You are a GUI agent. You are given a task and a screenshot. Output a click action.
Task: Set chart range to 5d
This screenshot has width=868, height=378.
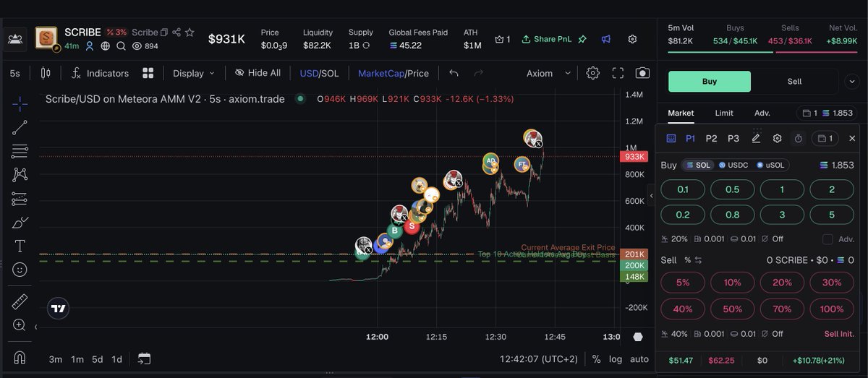(x=96, y=359)
